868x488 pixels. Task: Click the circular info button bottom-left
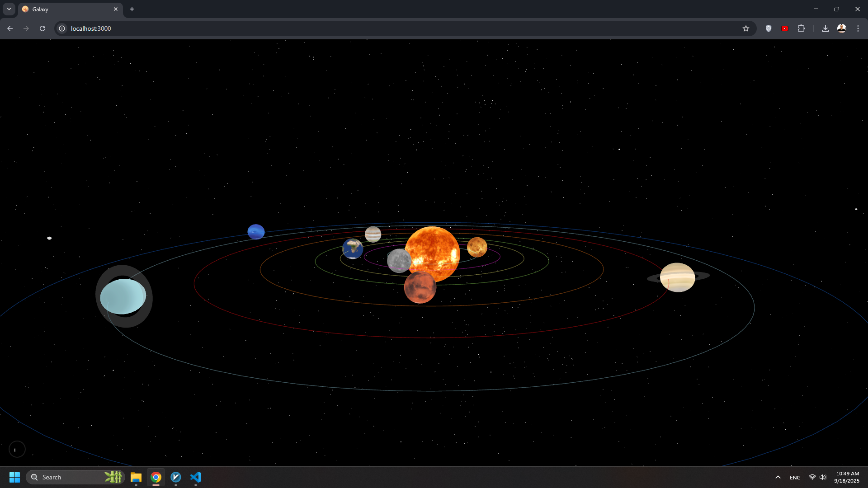(x=17, y=449)
